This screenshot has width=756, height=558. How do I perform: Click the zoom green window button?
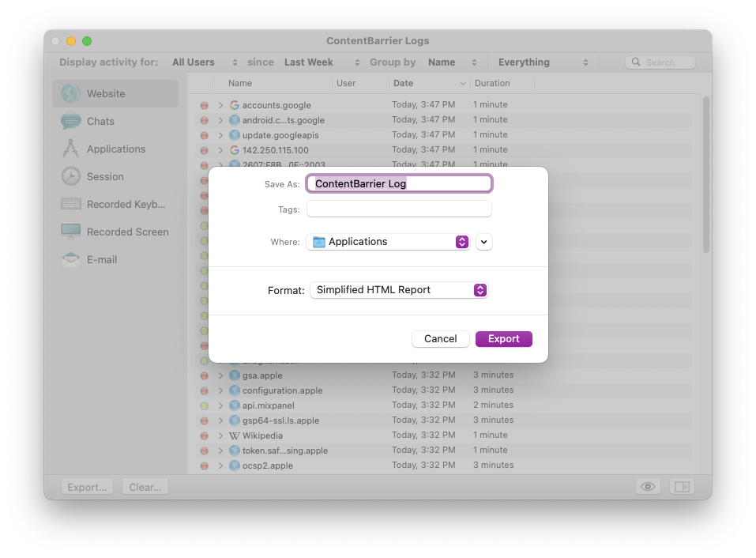(x=87, y=41)
